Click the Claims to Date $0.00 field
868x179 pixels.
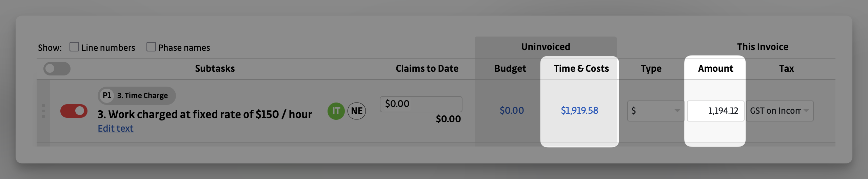pos(421,104)
